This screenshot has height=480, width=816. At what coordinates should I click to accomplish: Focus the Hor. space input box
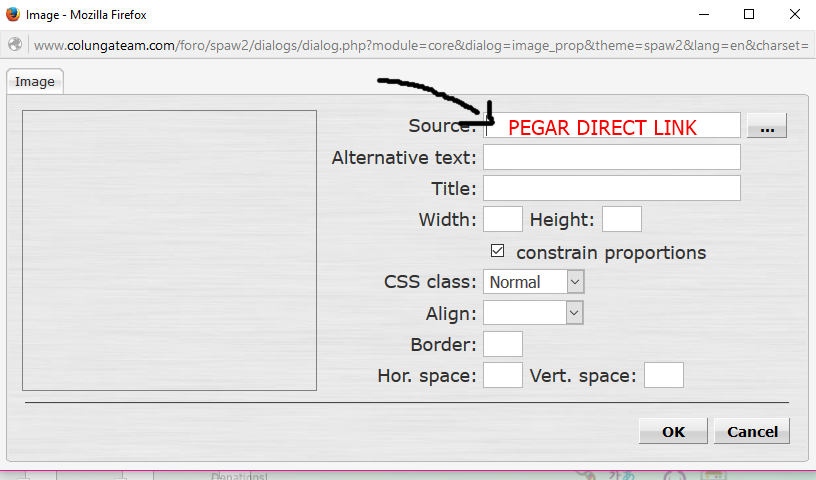click(x=502, y=375)
